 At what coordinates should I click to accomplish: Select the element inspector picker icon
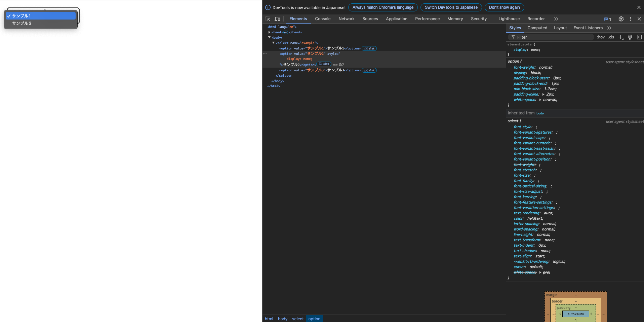pos(268,19)
